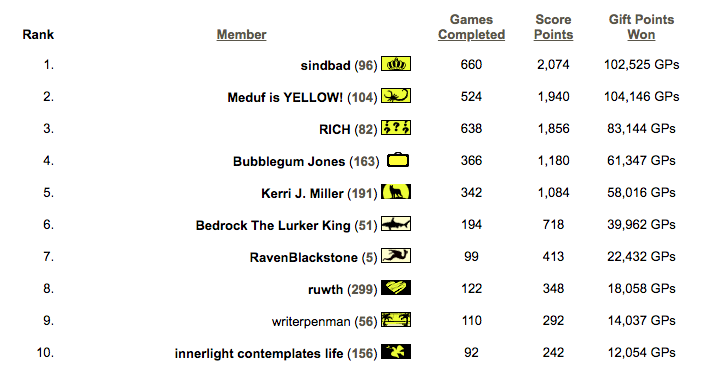Click writerpenman's palm tree badge icon
This screenshot has width=718, height=371.
[396, 320]
